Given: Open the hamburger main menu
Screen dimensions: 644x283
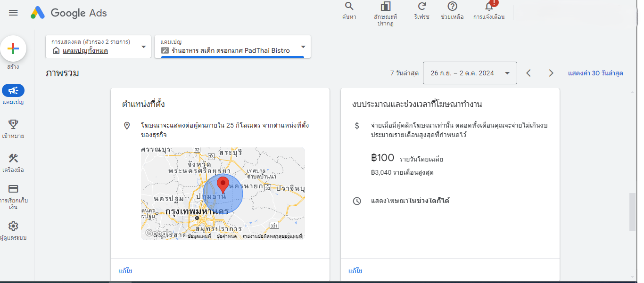Looking at the screenshot, I should pos(13,13).
